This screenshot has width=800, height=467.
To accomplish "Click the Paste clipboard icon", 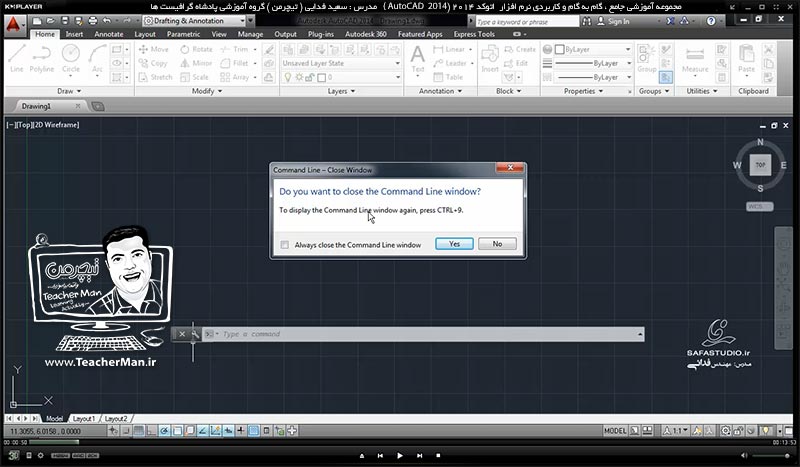I will tap(746, 59).
